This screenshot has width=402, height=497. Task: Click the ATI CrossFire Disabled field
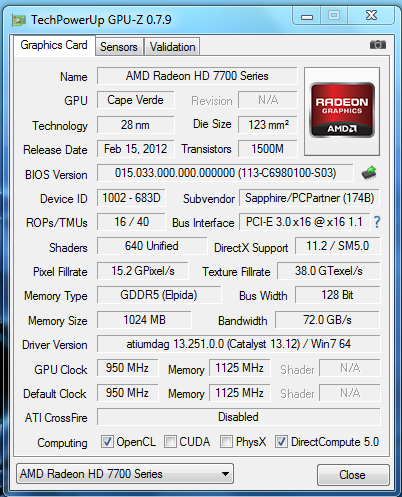pos(238,417)
